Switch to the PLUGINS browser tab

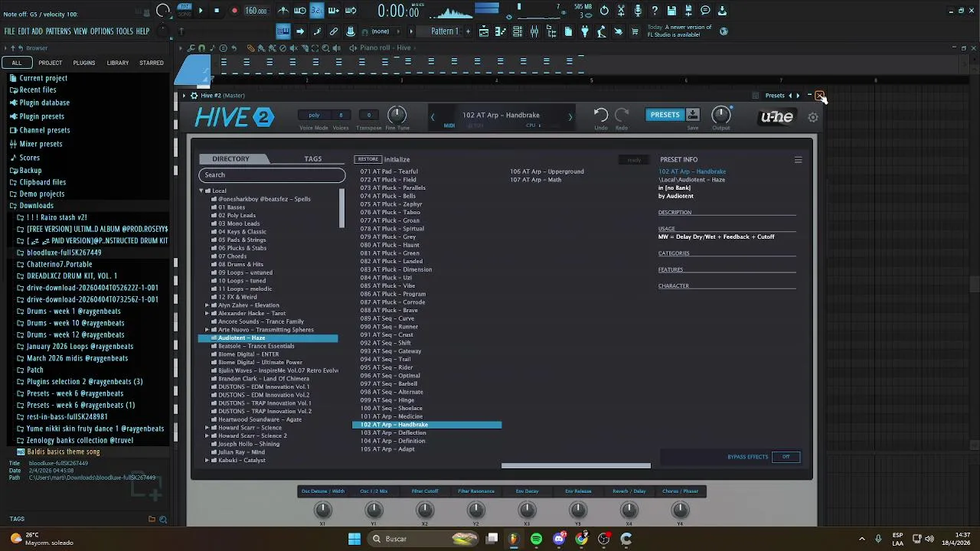click(84, 63)
